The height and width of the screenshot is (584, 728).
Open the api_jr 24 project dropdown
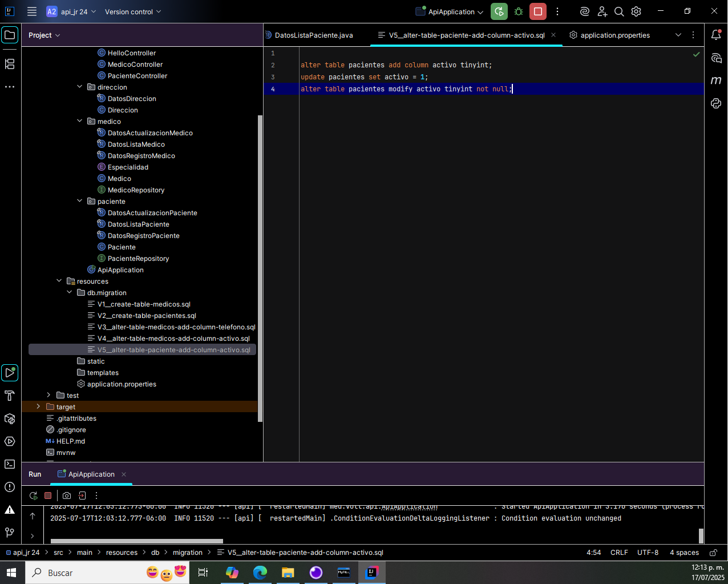[x=71, y=11]
